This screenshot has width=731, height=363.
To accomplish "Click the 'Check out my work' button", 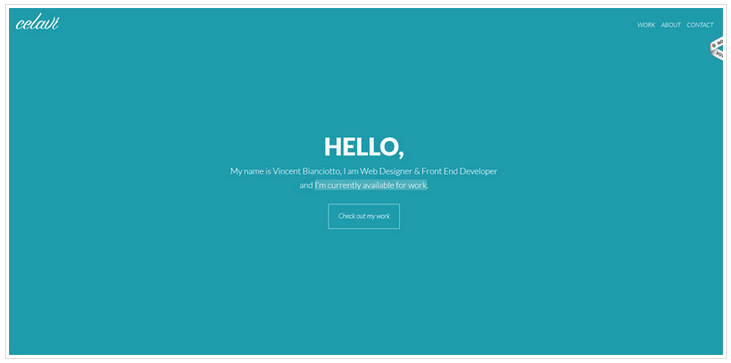I will tap(364, 216).
